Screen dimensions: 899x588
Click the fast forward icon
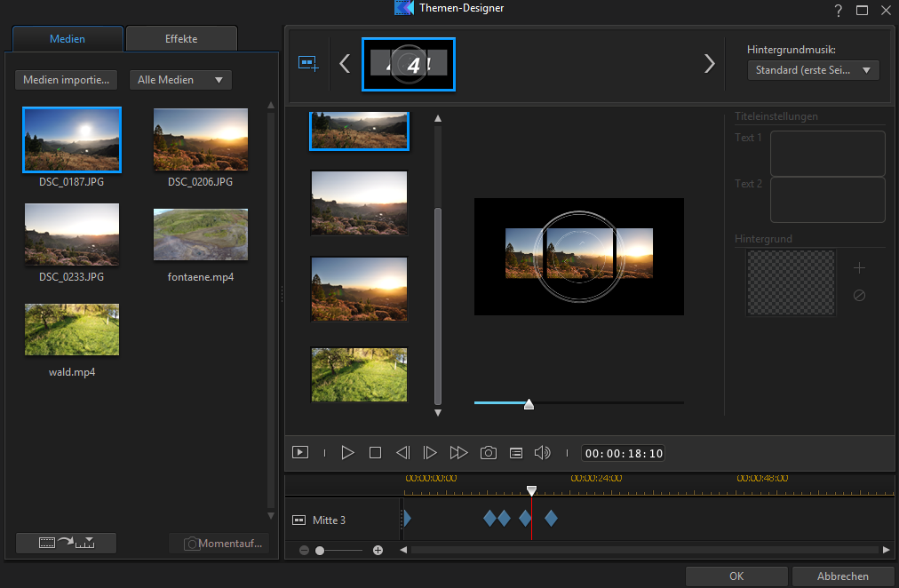point(458,453)
